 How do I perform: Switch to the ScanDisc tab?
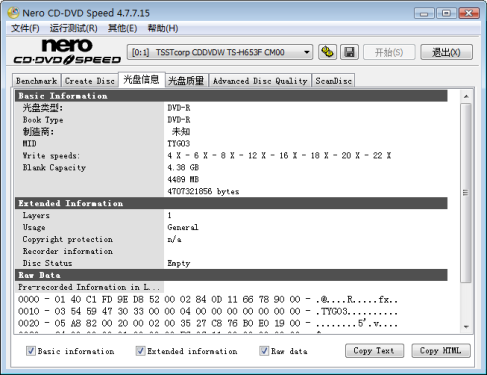333,81
